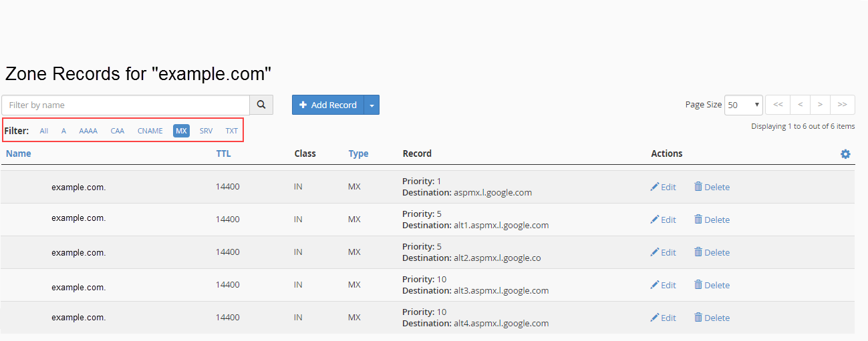Click the Add Record button
Screen dimensions: 868x341
[328, 105]
